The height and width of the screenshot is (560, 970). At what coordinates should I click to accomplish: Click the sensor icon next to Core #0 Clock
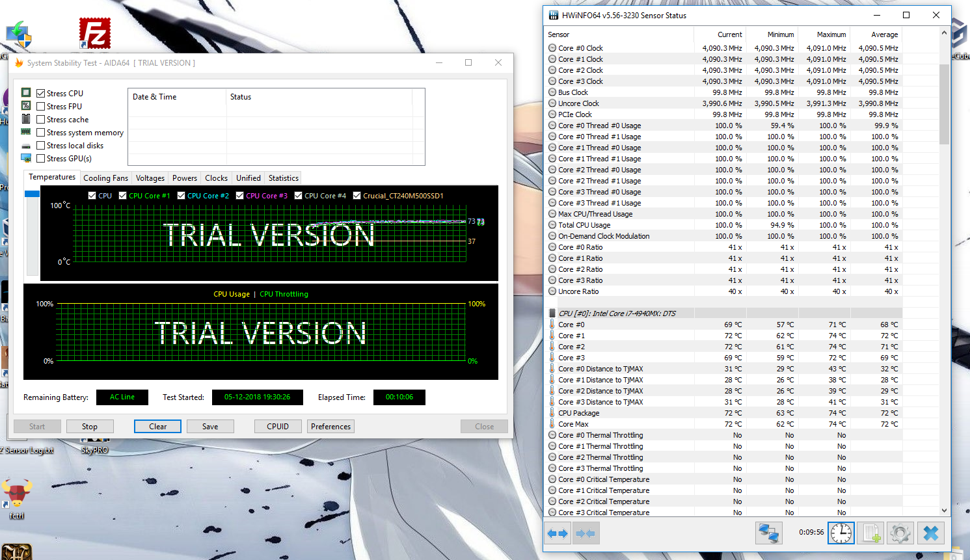(x=552, y=48)
